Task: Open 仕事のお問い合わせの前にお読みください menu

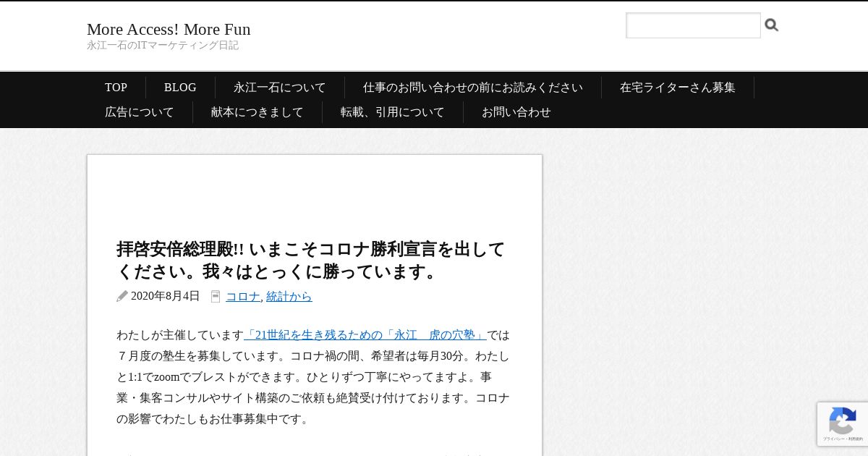Action: coord(472,88)
